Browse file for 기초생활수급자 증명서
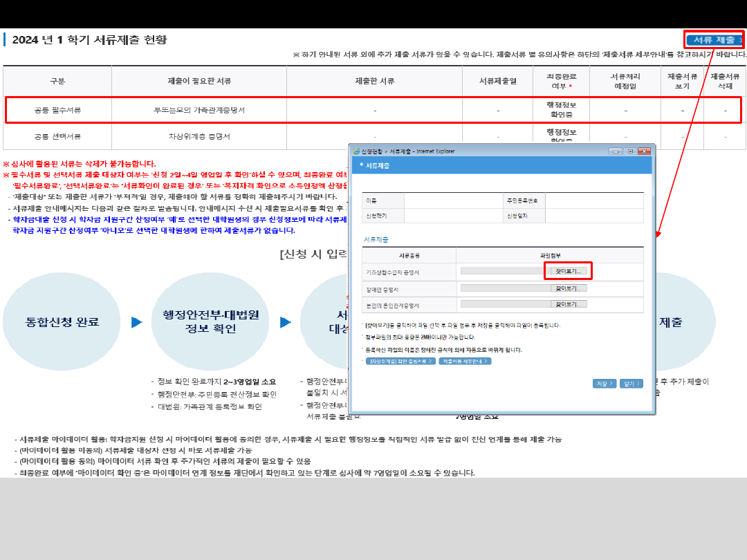This screenshot has width=747, height=560. click(568, 271)
